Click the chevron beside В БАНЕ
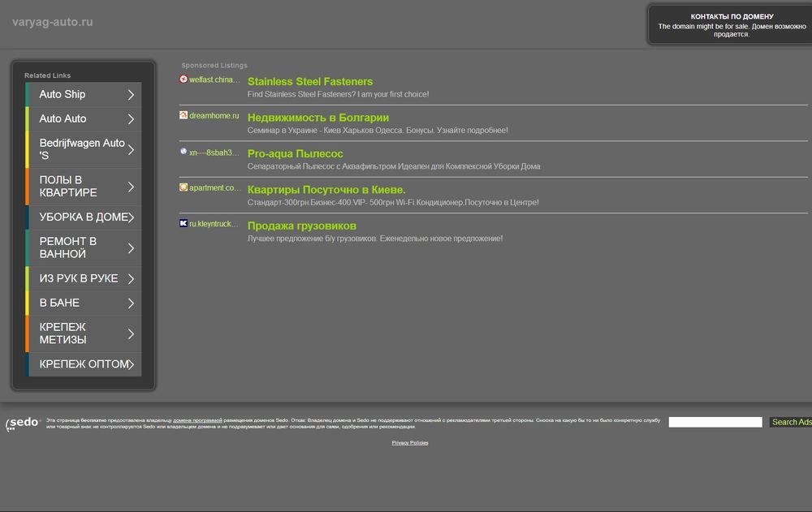 coord(131,303)
